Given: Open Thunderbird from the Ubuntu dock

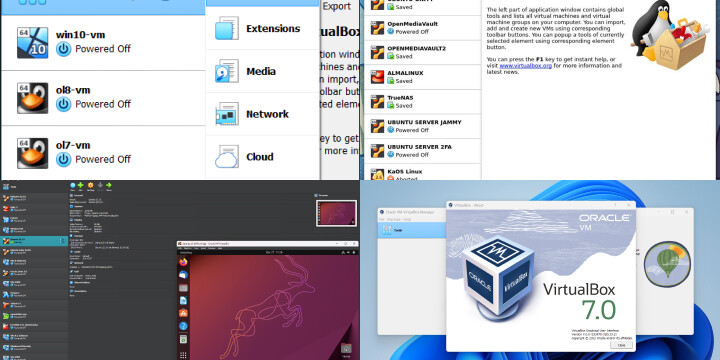Looking at the screenshot, I should click(183, 275).
